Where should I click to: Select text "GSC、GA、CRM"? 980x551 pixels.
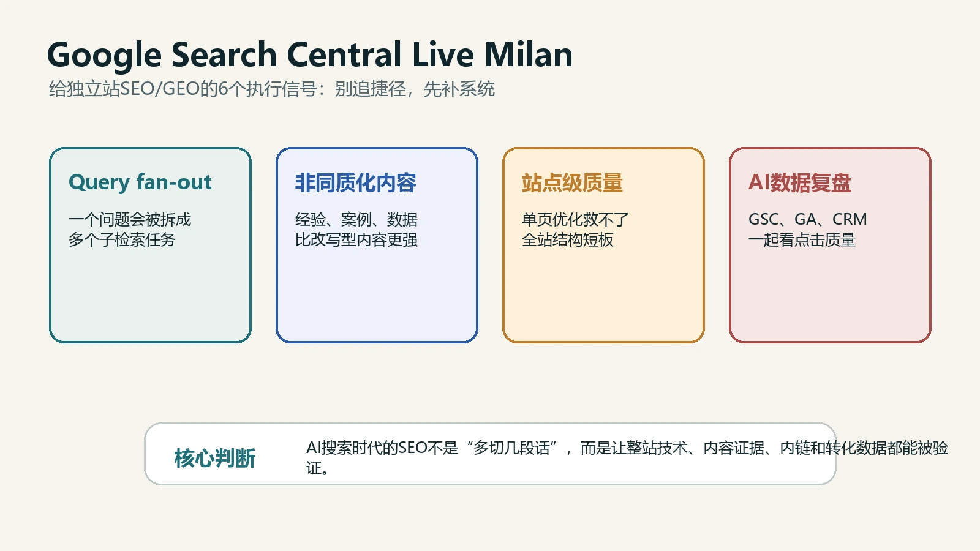coord(808,219)
